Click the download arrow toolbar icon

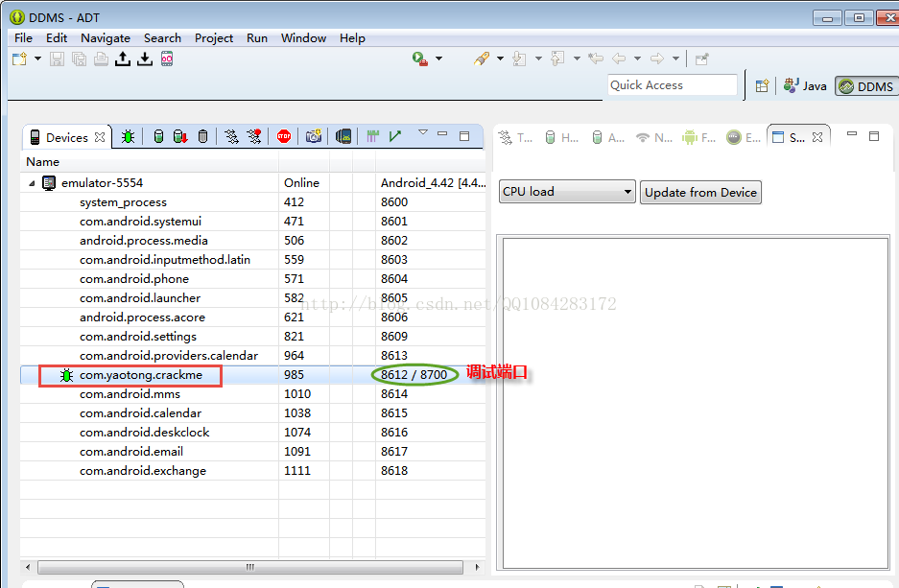(145, 59)
